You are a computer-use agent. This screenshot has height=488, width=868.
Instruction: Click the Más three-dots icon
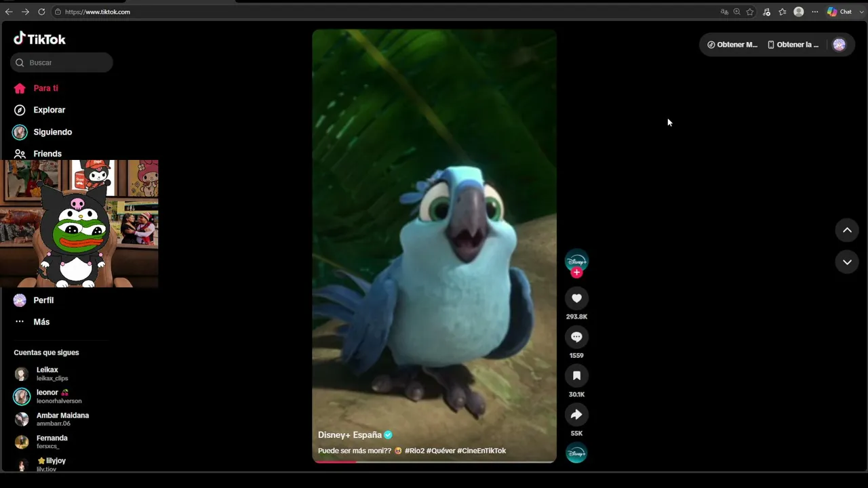click(20, 322)
